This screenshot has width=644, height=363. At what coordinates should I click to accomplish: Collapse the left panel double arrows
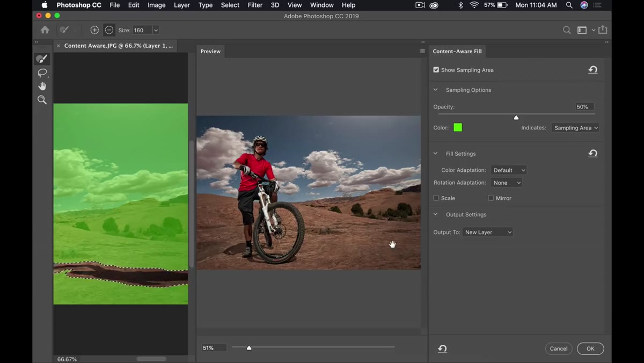tap(36, 42)
